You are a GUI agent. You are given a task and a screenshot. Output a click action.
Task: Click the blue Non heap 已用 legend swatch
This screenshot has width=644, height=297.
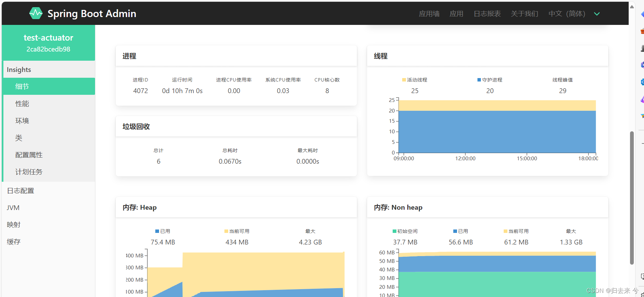tap(455, 231)
